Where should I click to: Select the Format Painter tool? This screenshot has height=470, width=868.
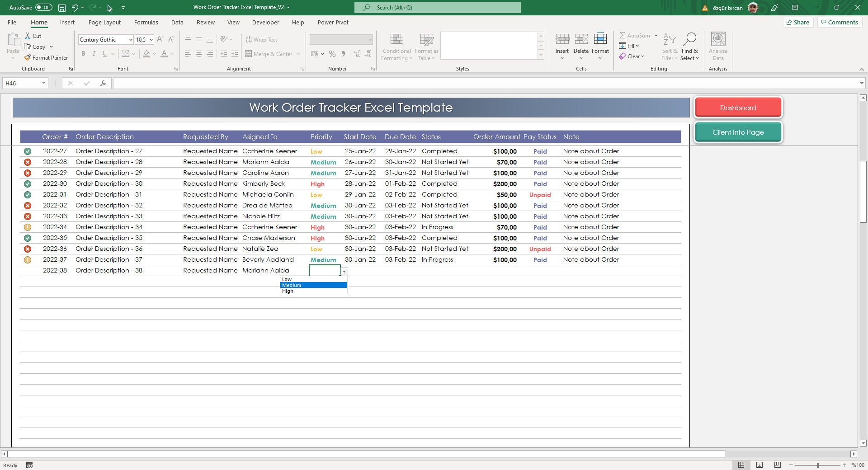click(x=46, y=57)
